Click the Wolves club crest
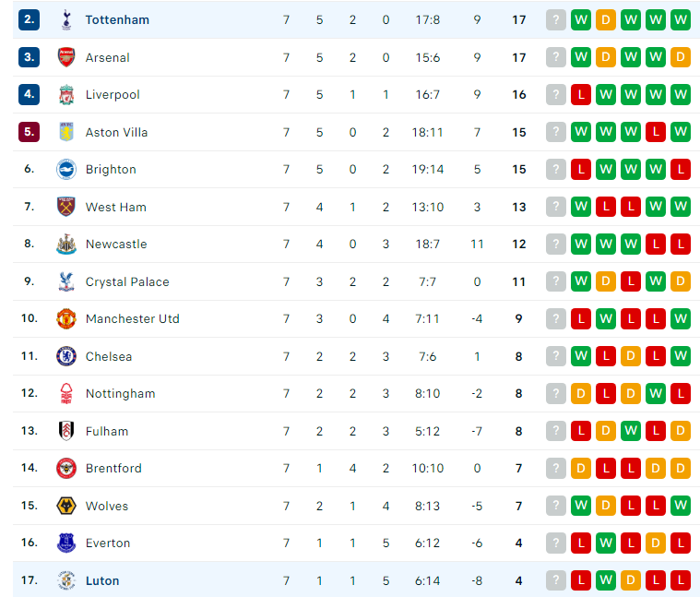Viewport: 700px width, 597px height. (66, 506)
